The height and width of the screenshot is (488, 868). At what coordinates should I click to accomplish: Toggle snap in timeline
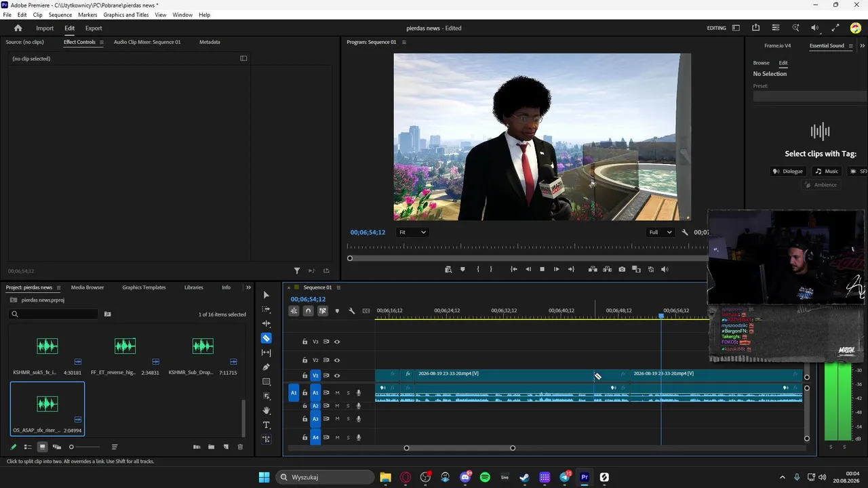click(308, 311)
